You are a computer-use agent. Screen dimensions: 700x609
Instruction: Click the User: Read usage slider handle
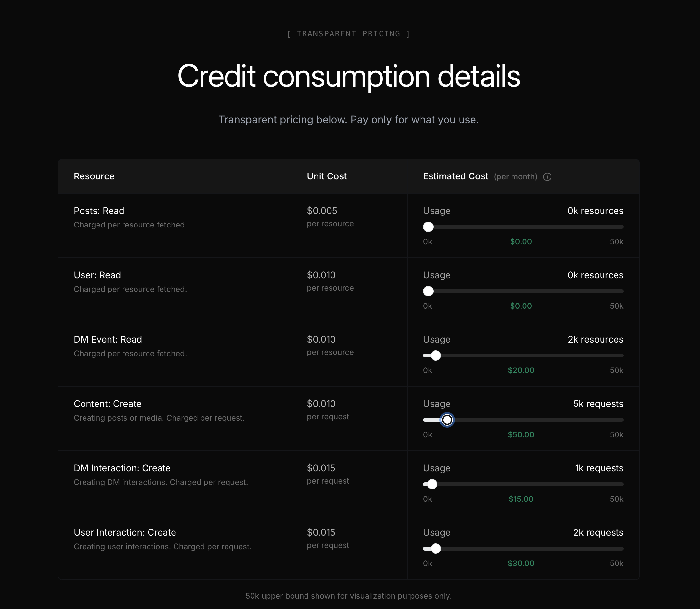428,291
